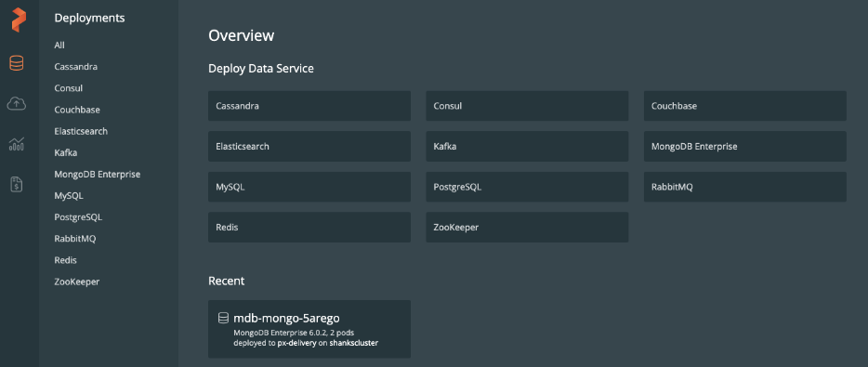Open the cloud upload backup icon
Image resolution: width=868 pixels, height=367 pixels.
click(x=17, y=103)
